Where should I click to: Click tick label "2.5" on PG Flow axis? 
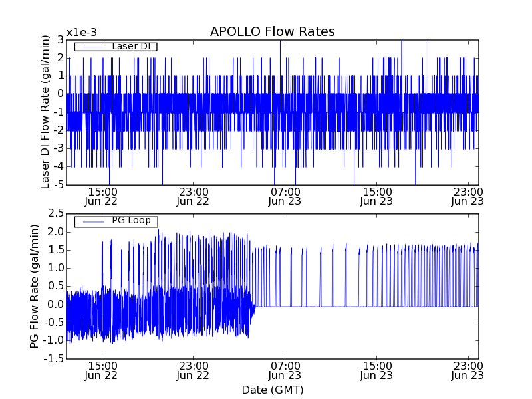click(x=56, y=213)
